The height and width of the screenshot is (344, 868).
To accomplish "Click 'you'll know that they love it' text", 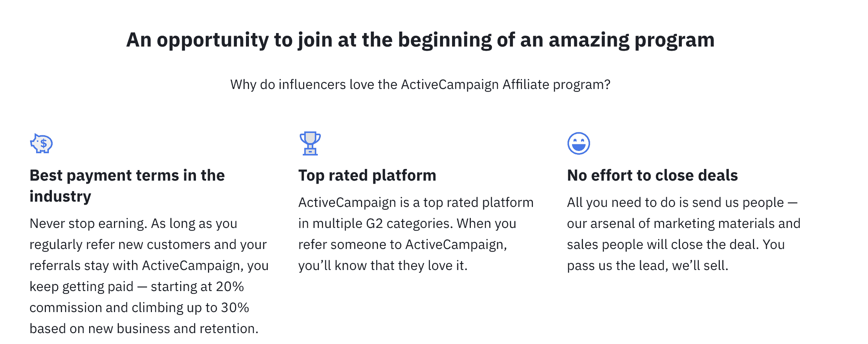I will (383, 266).
